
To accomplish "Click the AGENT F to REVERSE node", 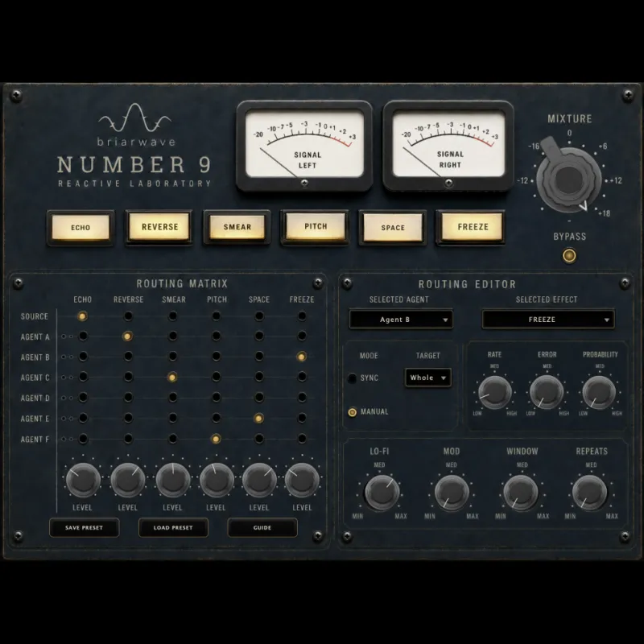I will coord(128,439).
